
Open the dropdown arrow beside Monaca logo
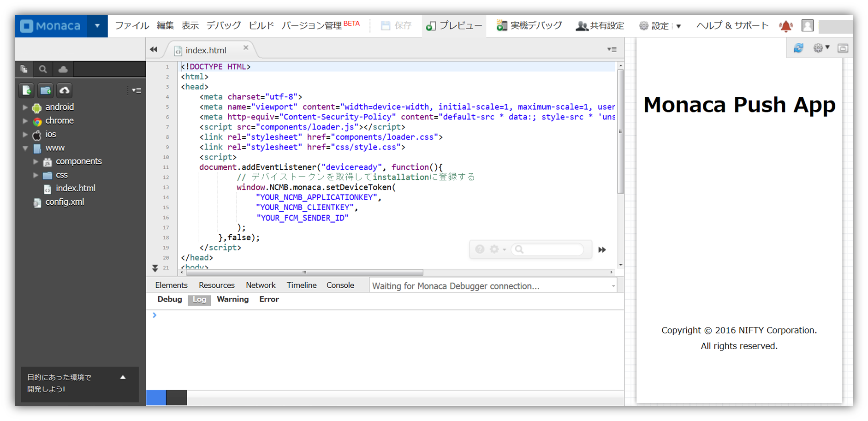(x=97, y=26)
